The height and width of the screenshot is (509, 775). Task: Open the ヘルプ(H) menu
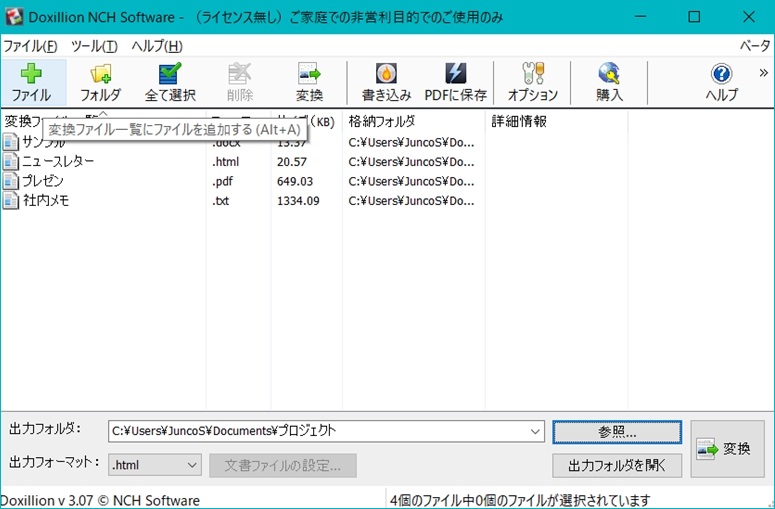pyautogui.click(x=157, y=46)
